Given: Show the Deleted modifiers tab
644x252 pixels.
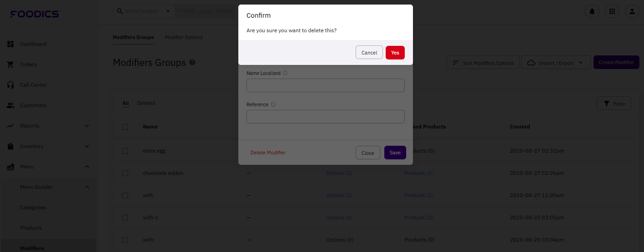Looking at the screenshot, I should coord(146,104).
